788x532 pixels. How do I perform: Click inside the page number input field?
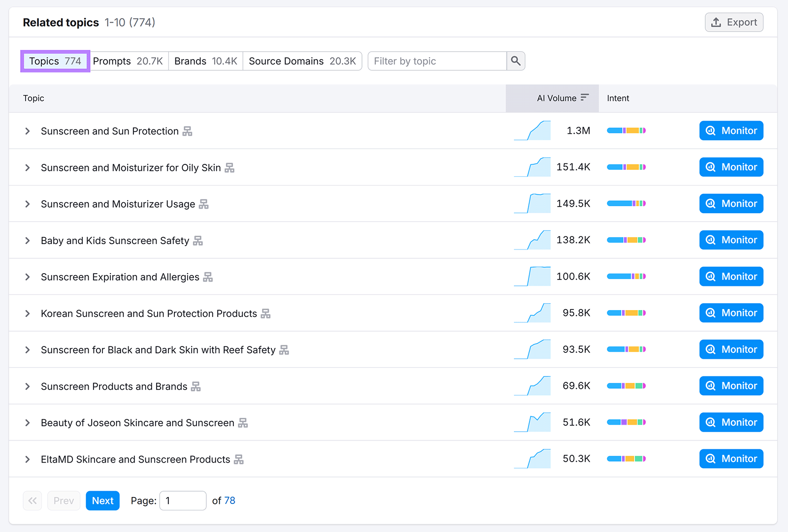[183, 501]
